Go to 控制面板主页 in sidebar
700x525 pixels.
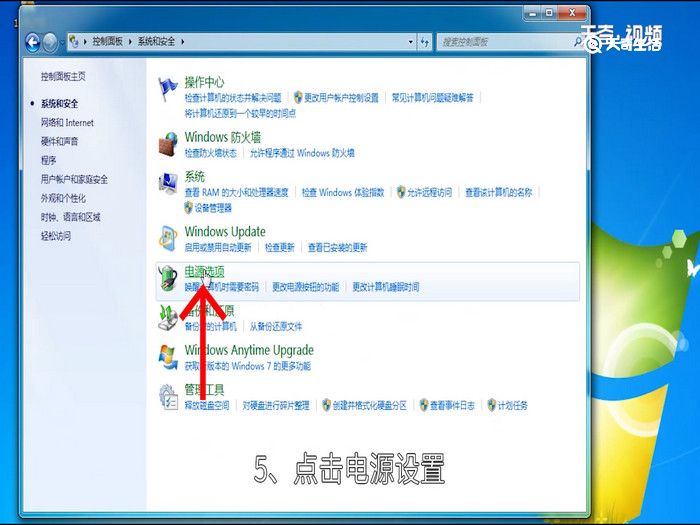point(63,76)
